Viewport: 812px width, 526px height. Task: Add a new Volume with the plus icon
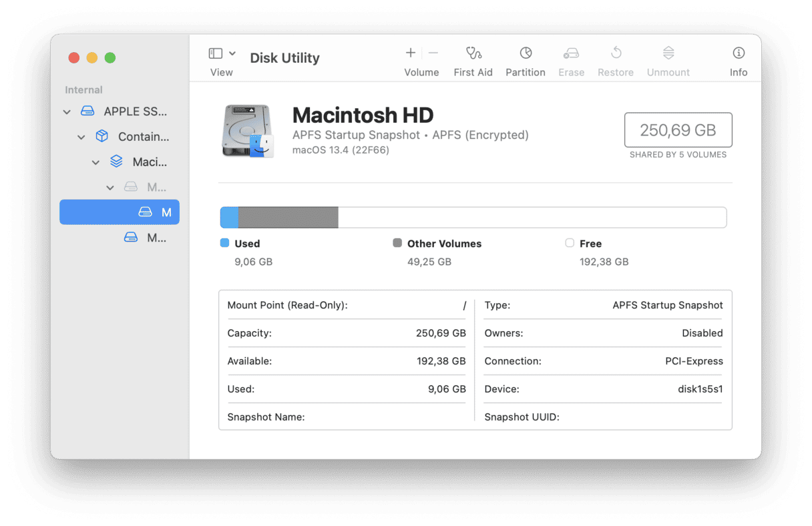pos(410,52)
